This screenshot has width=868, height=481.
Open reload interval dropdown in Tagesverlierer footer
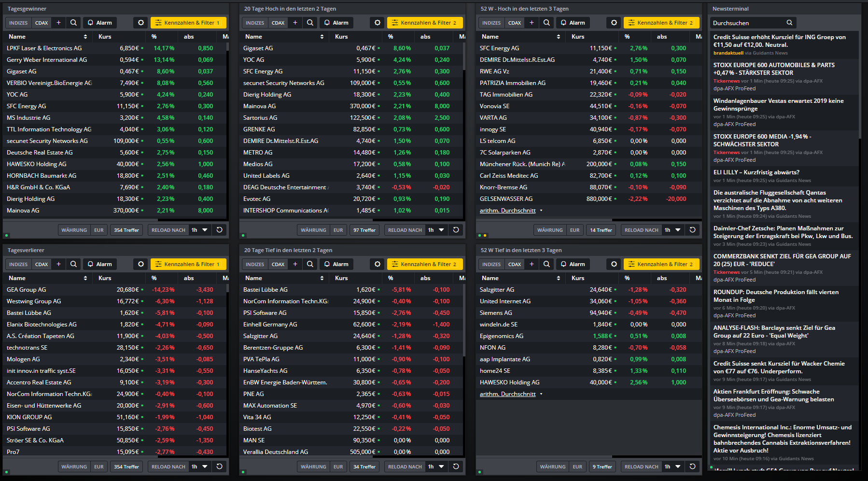[199, 467]
